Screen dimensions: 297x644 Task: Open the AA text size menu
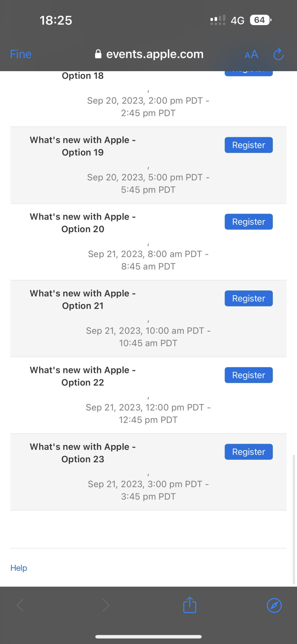coord(251,54)
